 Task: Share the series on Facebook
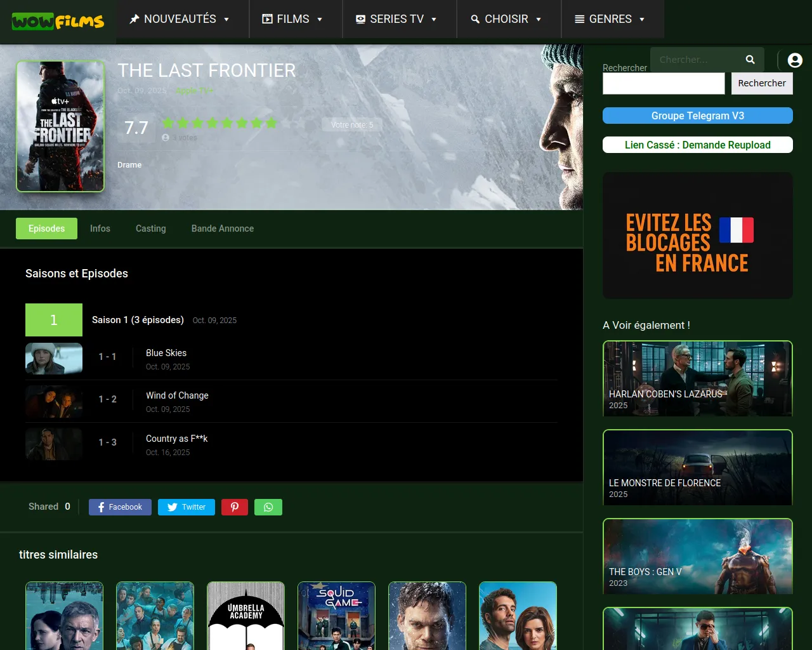tap(120, 507)
